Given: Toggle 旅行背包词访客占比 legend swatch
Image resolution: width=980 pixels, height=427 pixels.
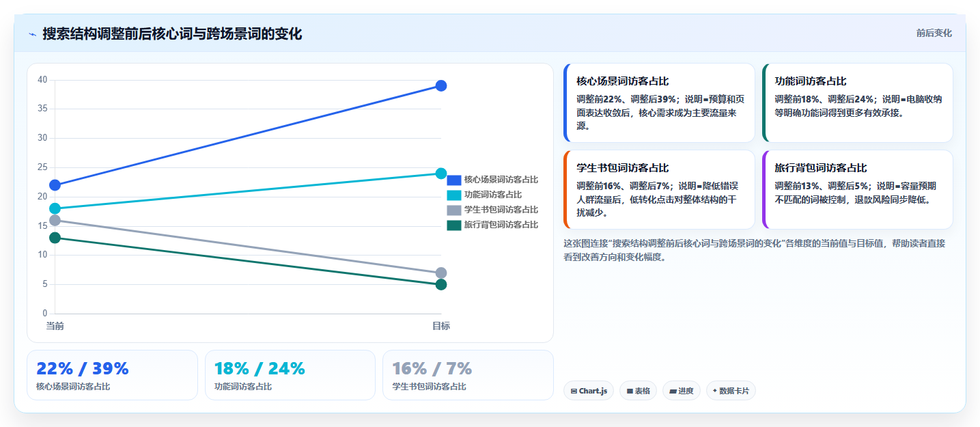Looking at the screenshot, I should pyautogui.click(x=454, y=225).
